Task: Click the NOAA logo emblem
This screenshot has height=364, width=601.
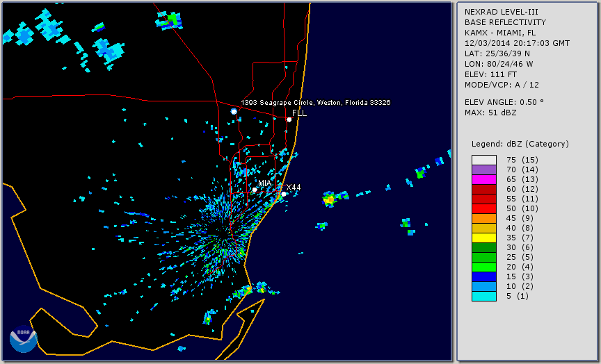Action: point(24,339)
